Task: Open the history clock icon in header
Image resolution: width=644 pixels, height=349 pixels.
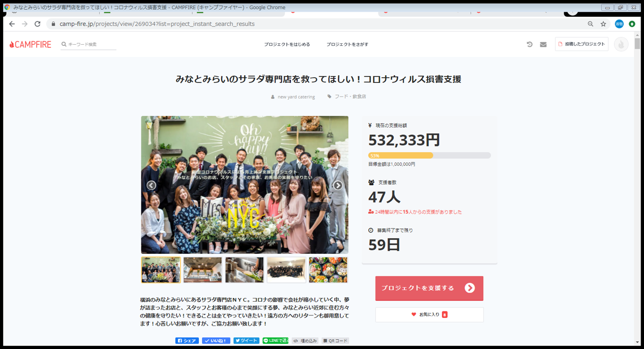Action: coord(530,45)
